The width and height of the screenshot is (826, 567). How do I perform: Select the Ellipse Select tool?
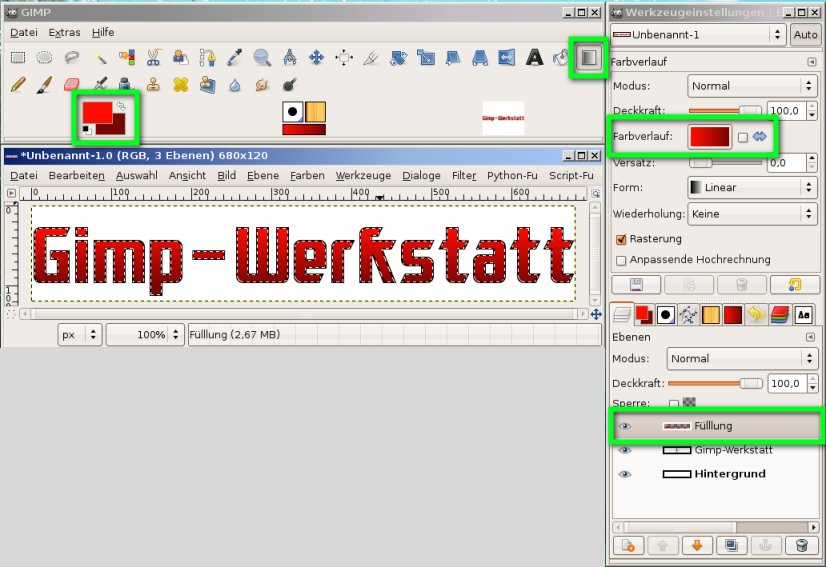tap(45, 57)
